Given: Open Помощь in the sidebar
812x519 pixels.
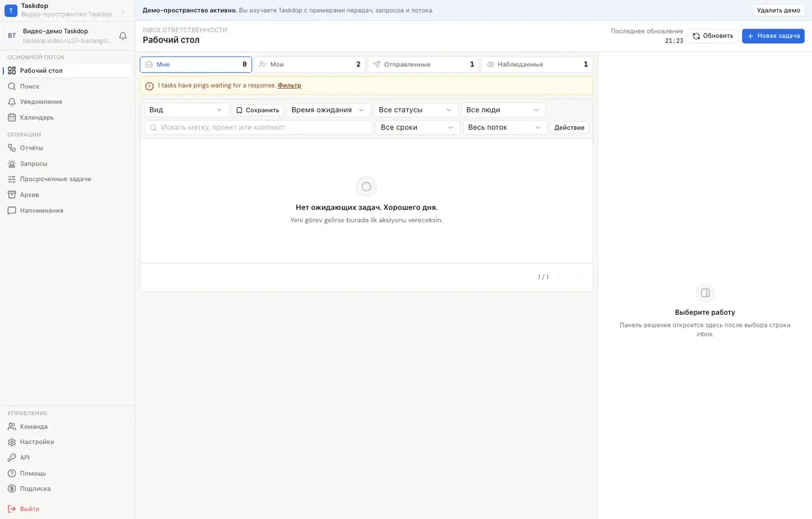Looking at the screenshot, I should (x=67, y=473).
